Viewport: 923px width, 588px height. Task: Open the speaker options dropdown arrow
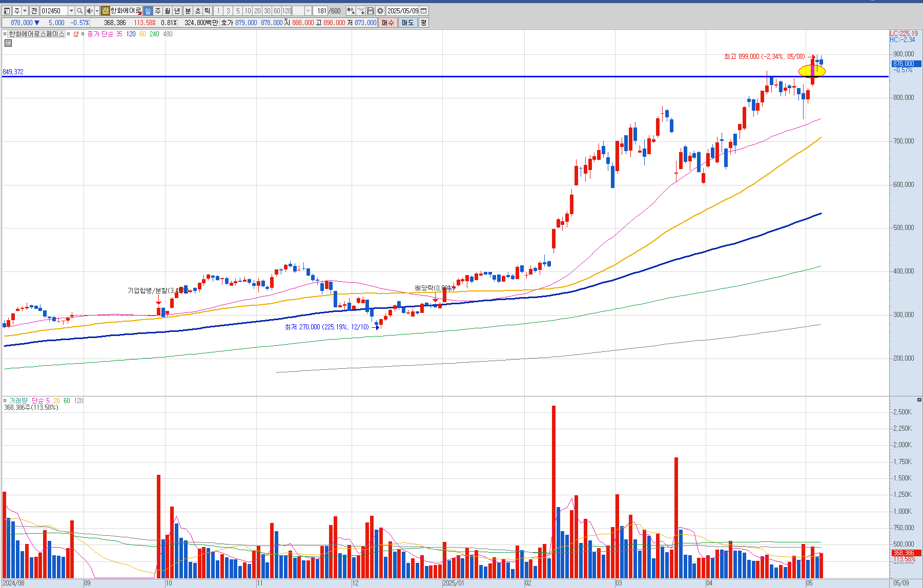[x=97, y=11]
